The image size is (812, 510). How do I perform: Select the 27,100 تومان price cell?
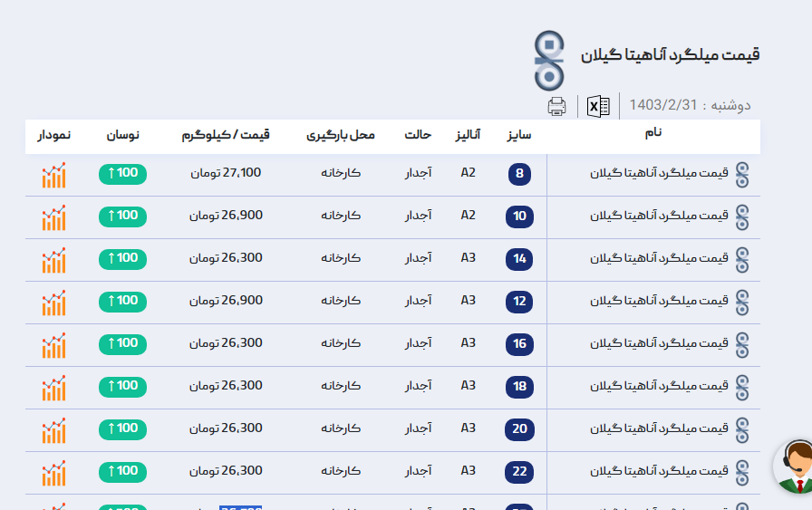(226, 173)
